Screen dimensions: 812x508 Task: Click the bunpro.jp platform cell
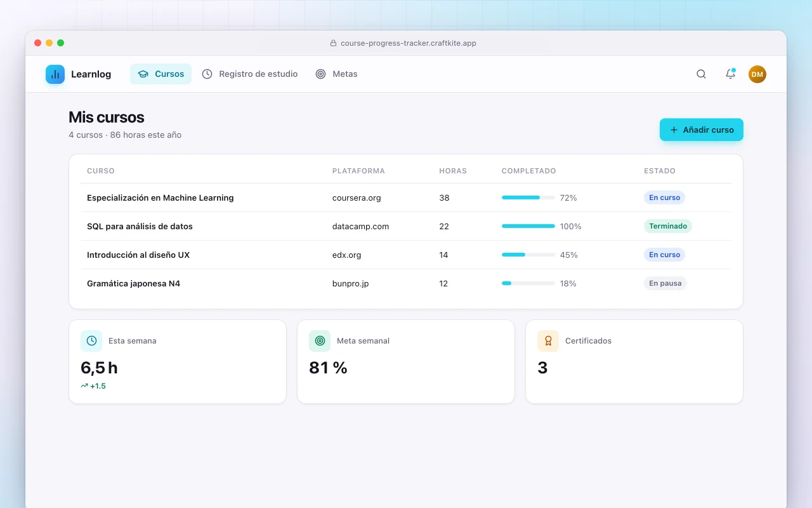click(351, 283)
